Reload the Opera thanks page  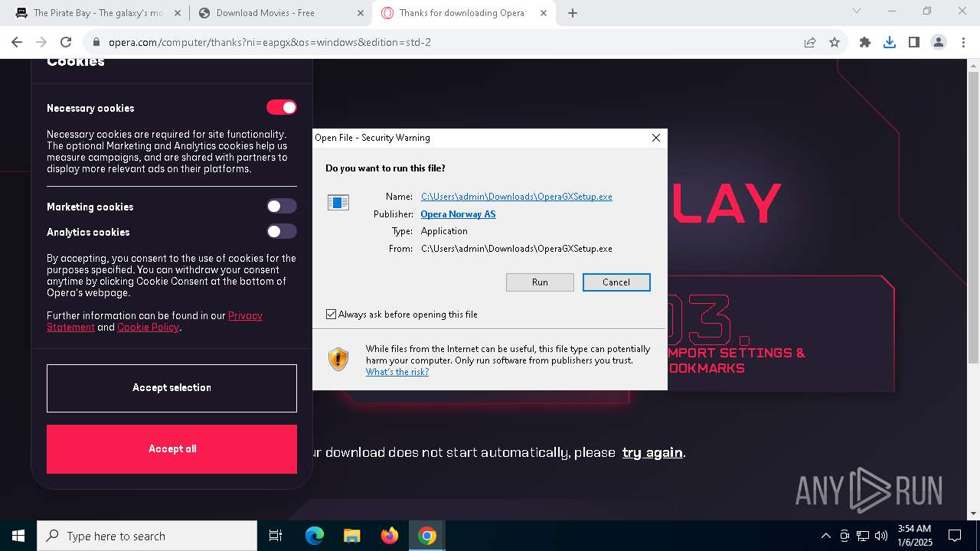pos(66,42)
